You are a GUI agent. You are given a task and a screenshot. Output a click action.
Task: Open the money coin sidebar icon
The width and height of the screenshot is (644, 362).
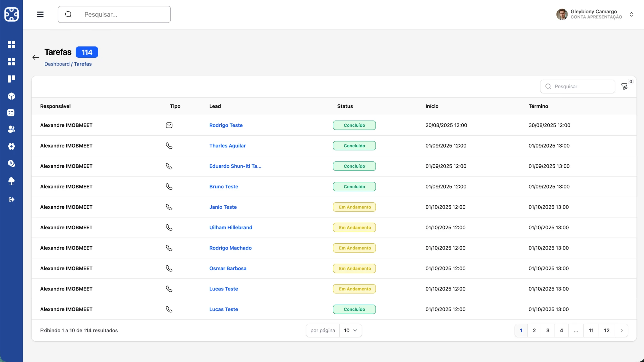[x=11, y=163]
